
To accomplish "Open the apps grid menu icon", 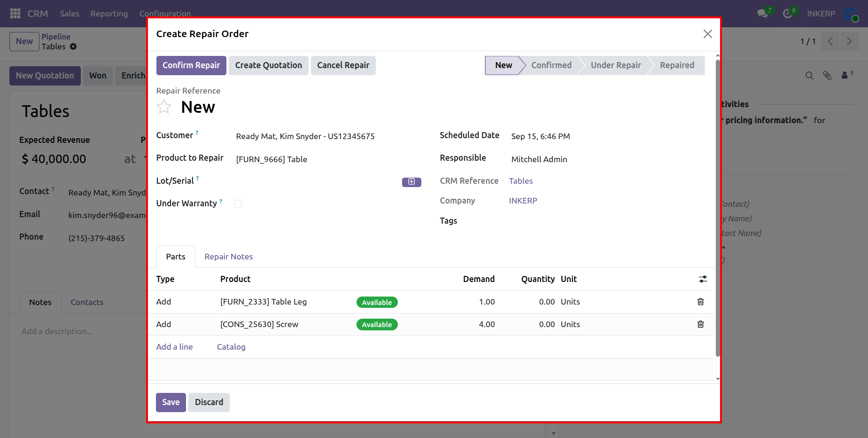I will 15,14.
